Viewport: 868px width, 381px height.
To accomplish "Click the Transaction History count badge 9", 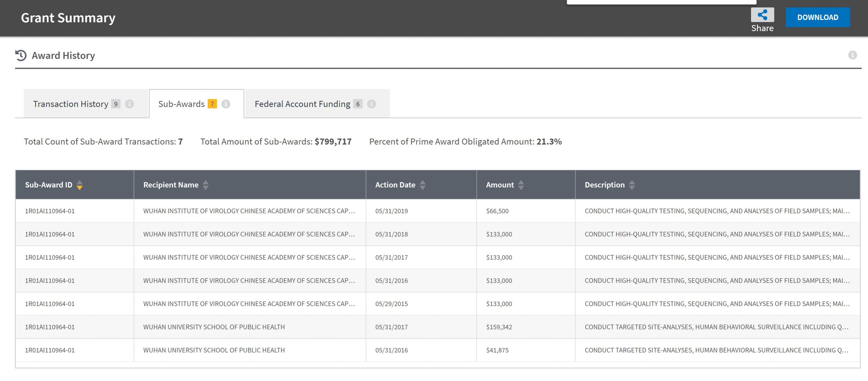I will [x=116, y=104].
